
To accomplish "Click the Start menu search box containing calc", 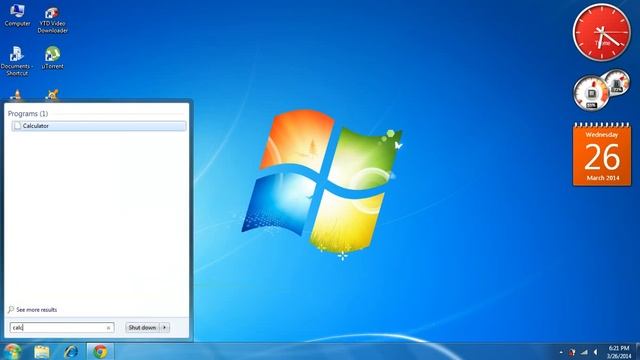I will pos(62,327).
